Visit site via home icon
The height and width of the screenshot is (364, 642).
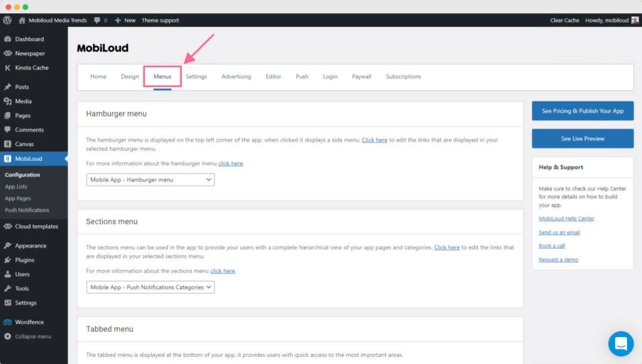[22, 20]
